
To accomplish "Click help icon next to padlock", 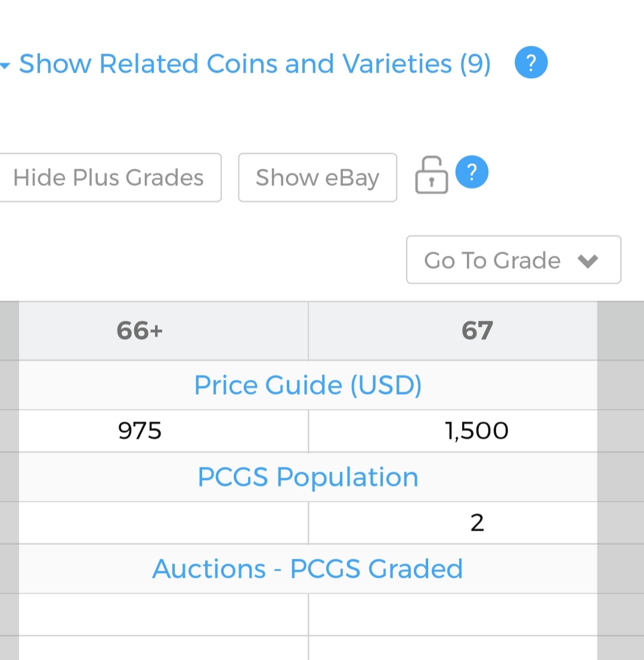I will pos(472,172).
